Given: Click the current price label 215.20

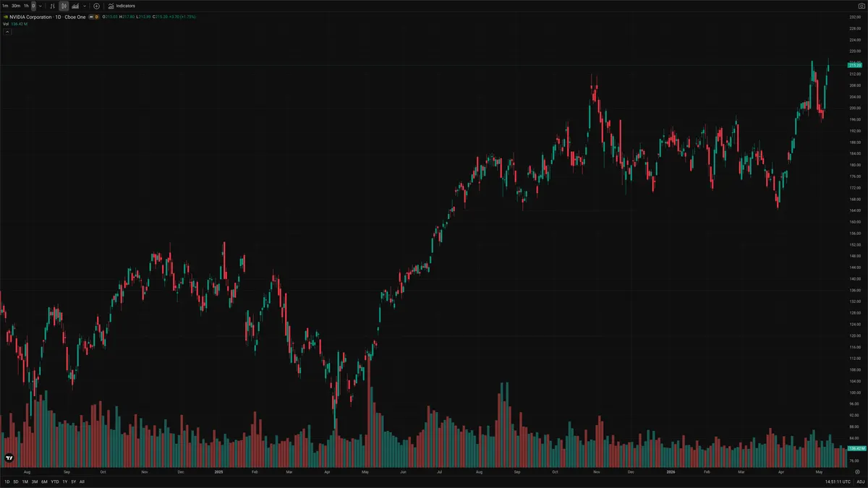Looking at the screenshot, I should click(854, 66).
